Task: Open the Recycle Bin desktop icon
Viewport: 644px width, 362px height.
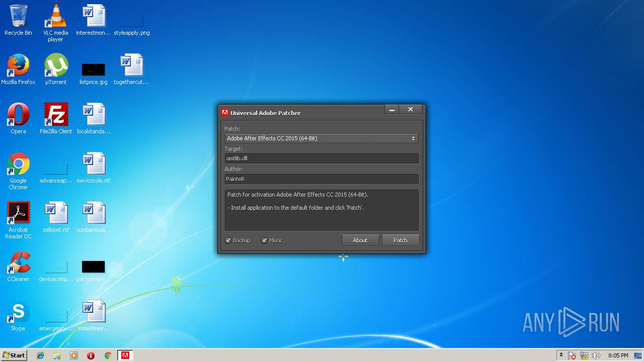Action: coord(18,20)
